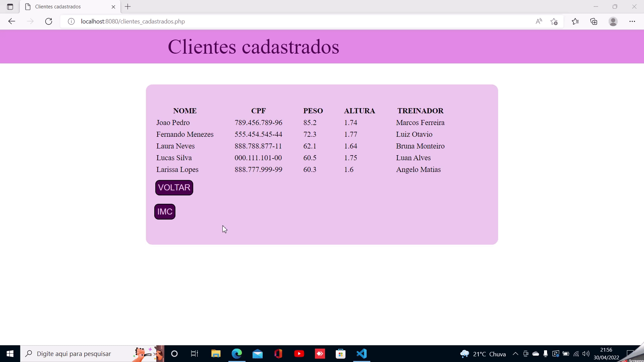
Task: Toggle the microphone icon in the system tray
Action: [545, 354]
